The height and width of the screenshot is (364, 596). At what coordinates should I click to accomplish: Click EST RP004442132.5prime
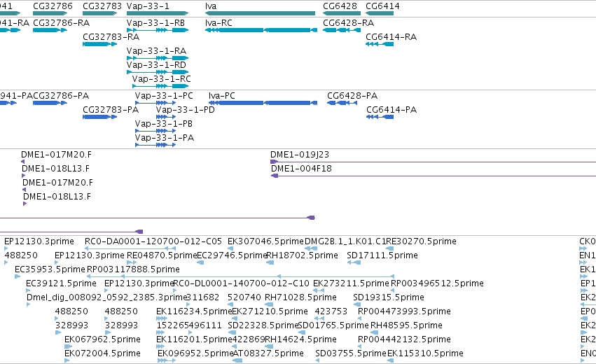click(404, 339)
